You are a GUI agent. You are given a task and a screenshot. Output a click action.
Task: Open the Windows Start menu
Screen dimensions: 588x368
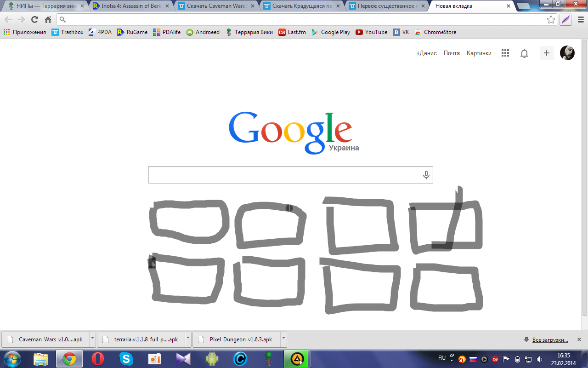(x=12, y=358)
